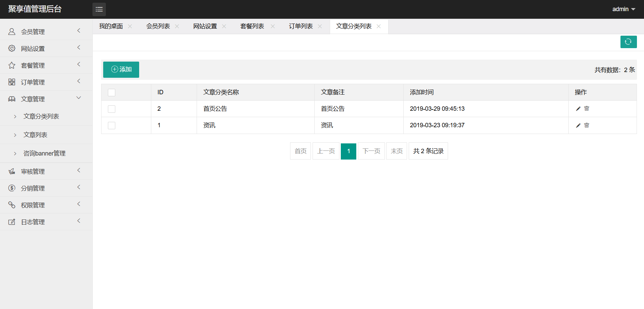The width and height of the screenshot is (644, 309).
Task: Click the hamburger menu toggle icon
Action: (x=99, y=9)
